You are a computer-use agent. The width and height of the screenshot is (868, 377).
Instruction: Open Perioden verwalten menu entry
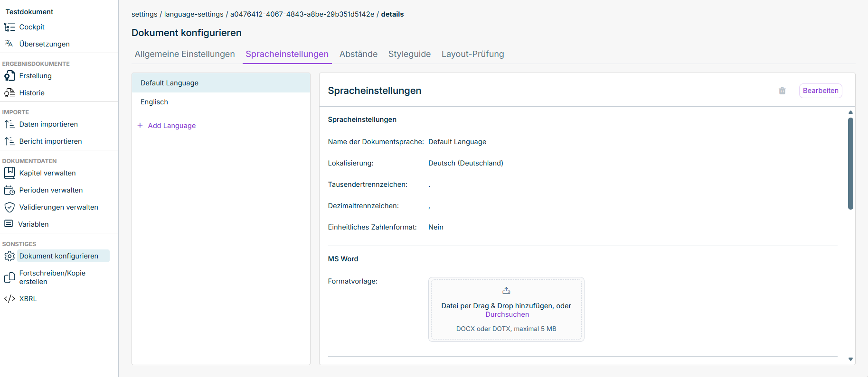[51, 190]
